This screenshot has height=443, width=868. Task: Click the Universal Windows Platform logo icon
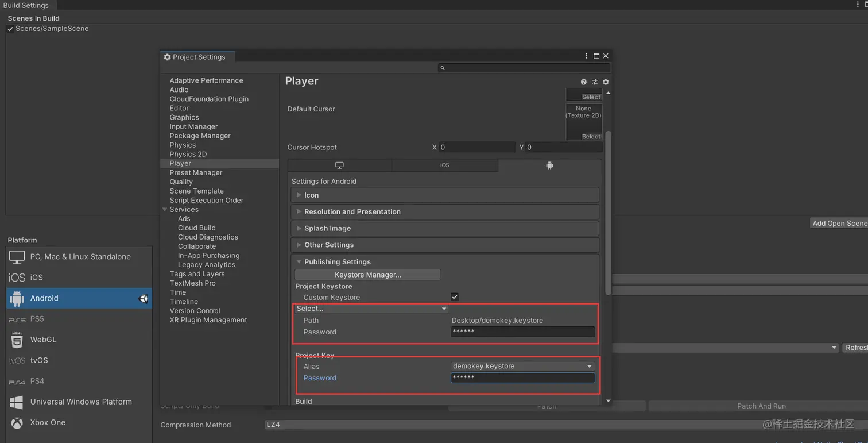tap(17, 402)
